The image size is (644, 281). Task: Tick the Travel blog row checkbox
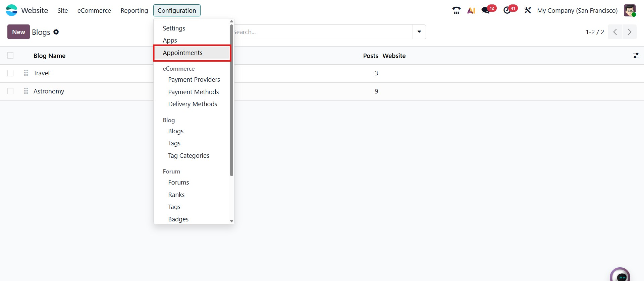pos(10,73)
